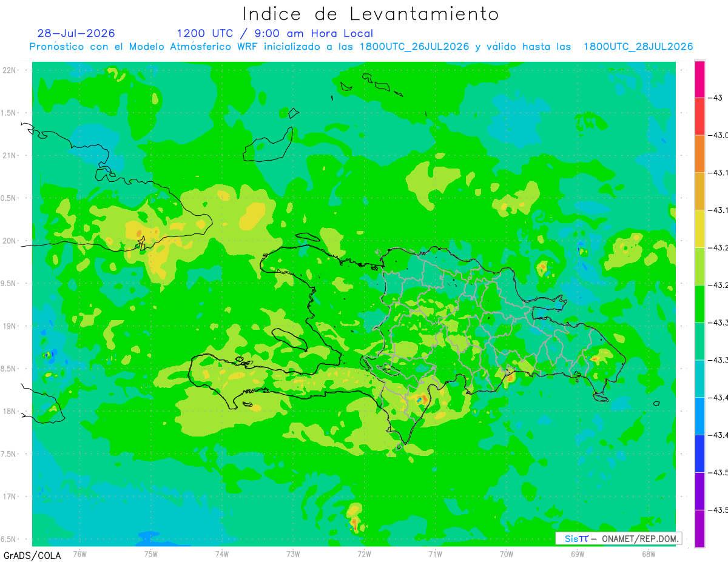Click the '69W' longitude label
This screenshot has height=562, width=728.
[x=578, y=554]
